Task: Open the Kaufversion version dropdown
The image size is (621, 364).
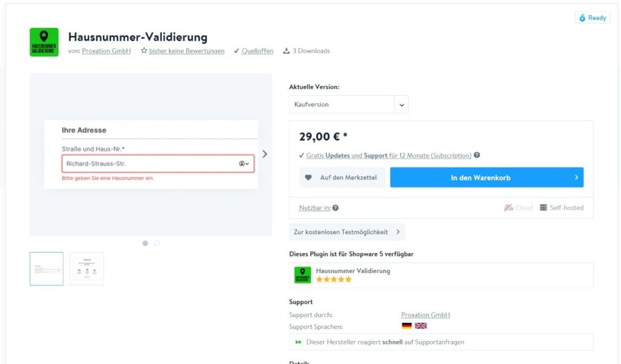Action: coord(349,104)
